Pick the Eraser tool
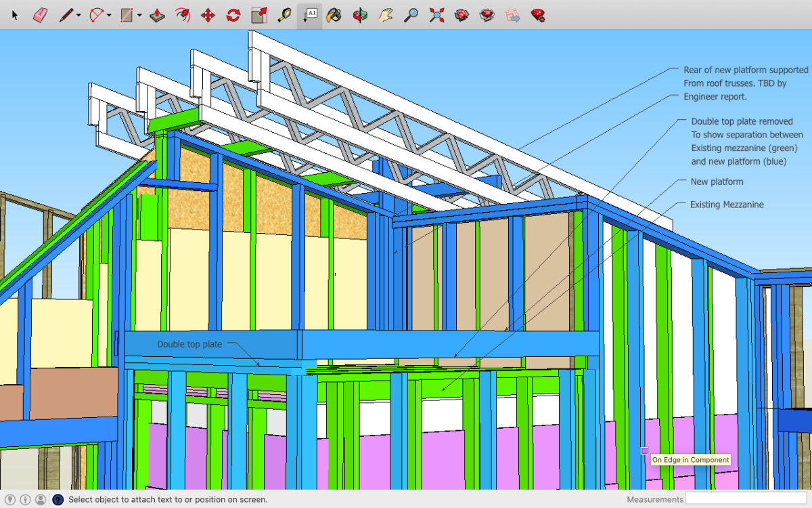The height and width of the screenshot is (508, 812). [40, 15]
